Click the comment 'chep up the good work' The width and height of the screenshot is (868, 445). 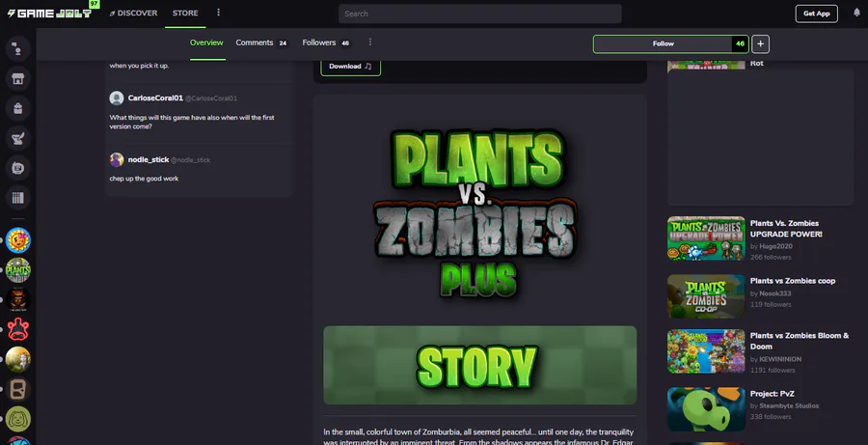click(x=144, y=179)
